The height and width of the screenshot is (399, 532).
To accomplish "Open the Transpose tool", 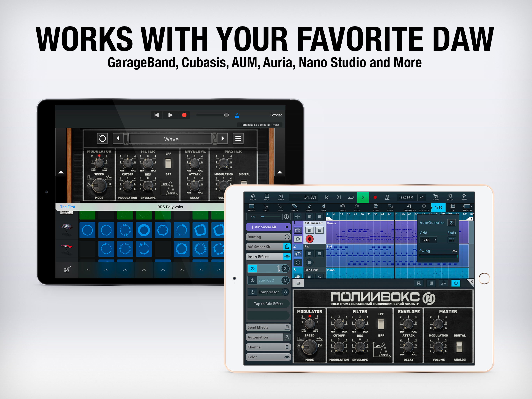I will 409,207.
